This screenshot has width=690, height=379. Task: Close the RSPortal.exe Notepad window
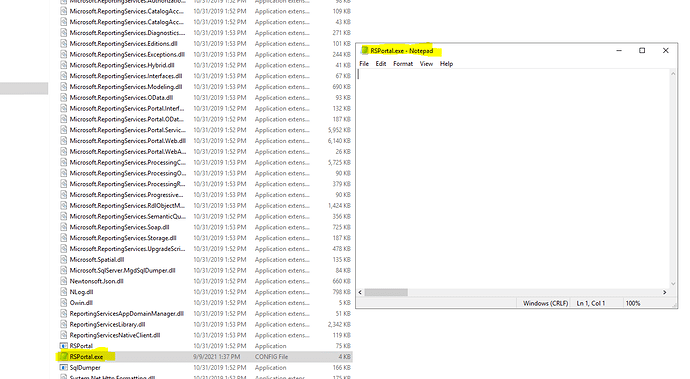666,51
